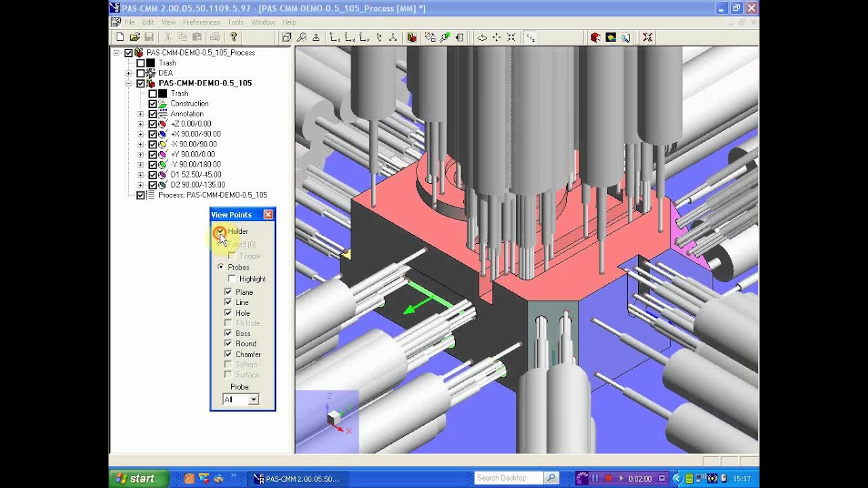This screenshot has height=488, width=868.
Task: Expand the +X 90.00/-90.00 node
Action: coord(140,134)
